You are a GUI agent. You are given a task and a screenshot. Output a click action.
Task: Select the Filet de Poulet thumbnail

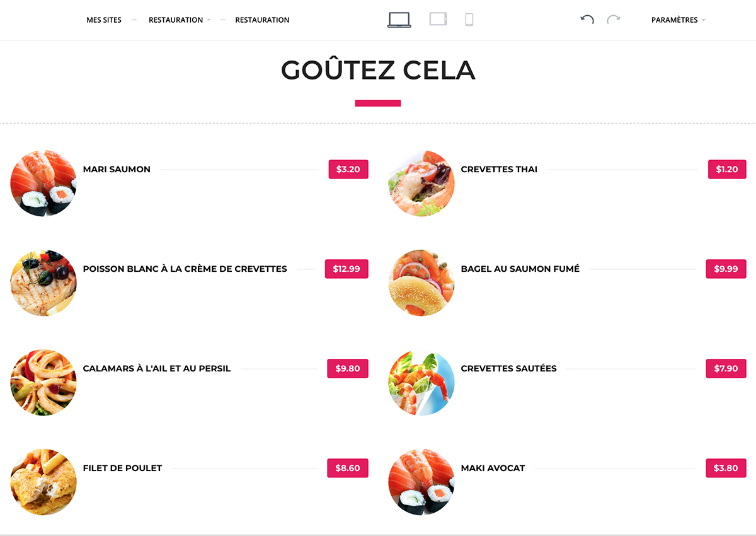(x=43, y=482)
